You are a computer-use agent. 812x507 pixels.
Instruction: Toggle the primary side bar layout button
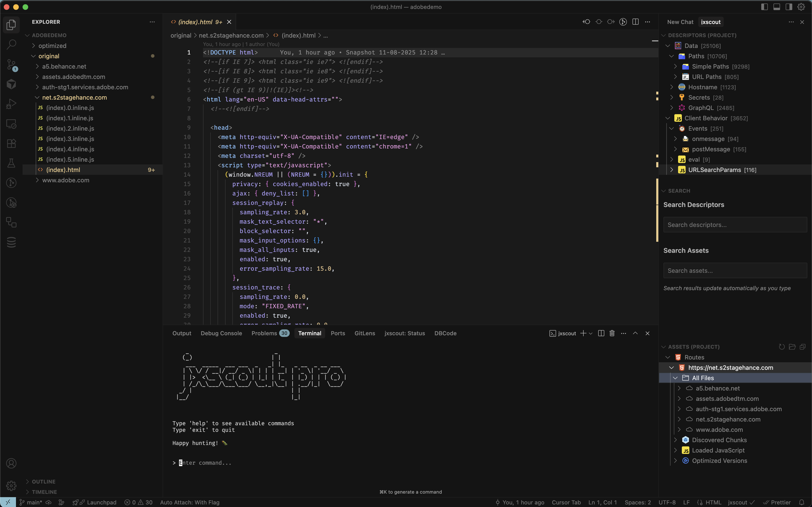tap(764, 7)
